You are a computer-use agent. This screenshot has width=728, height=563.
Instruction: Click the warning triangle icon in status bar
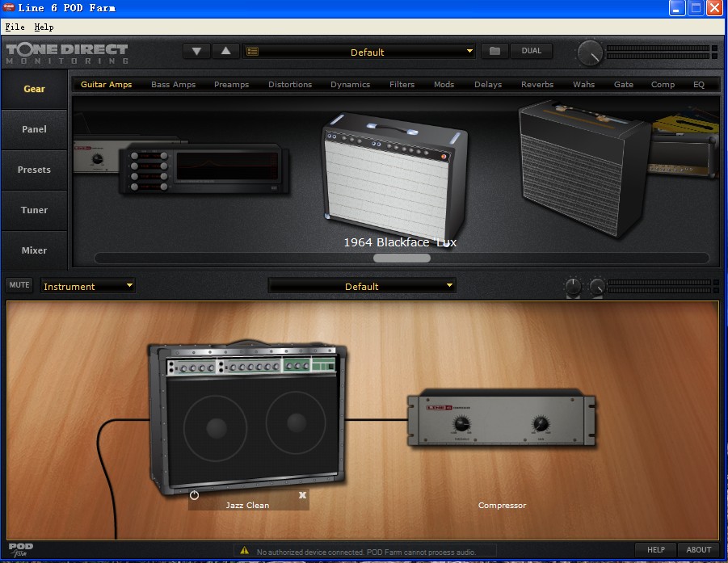244,550
